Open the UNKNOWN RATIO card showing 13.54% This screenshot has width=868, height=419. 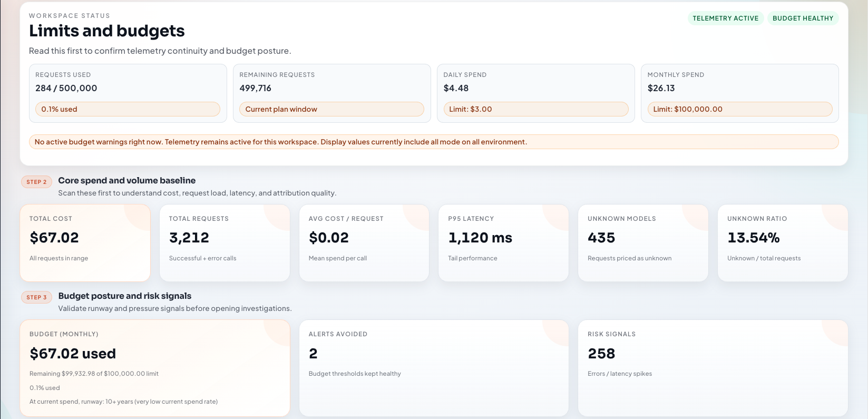click(783, 243)
